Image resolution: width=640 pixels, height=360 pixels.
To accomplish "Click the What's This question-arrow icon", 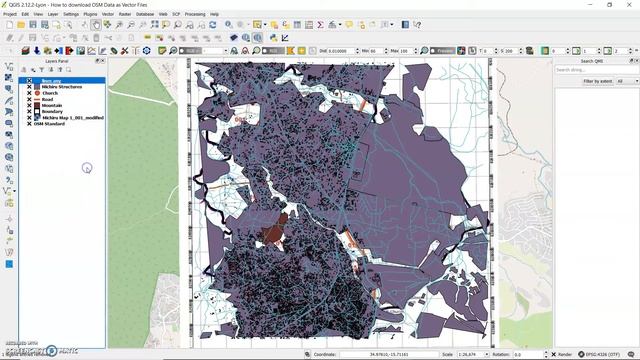I will 417,25.
